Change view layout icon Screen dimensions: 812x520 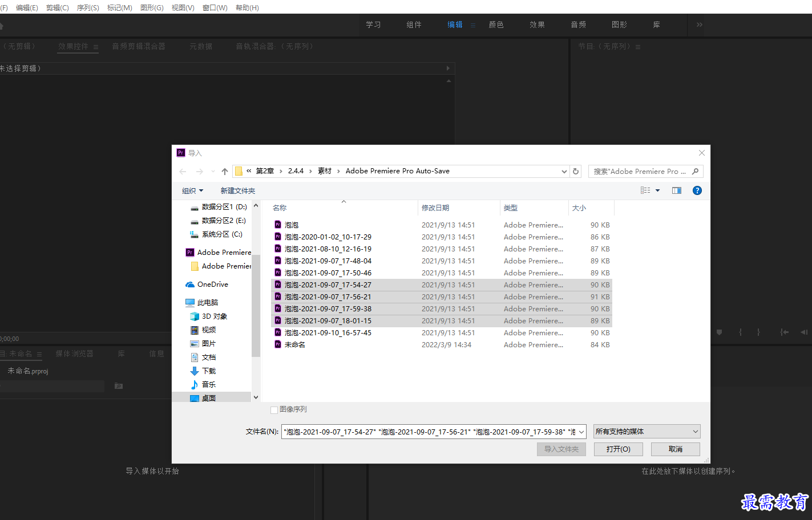[x=645, y=190]
